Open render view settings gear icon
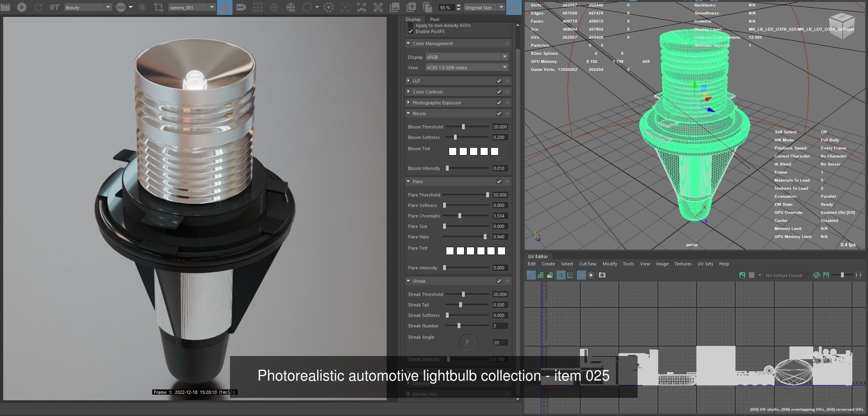This screenshot has width=868, height=416. (x=514, y=7)
